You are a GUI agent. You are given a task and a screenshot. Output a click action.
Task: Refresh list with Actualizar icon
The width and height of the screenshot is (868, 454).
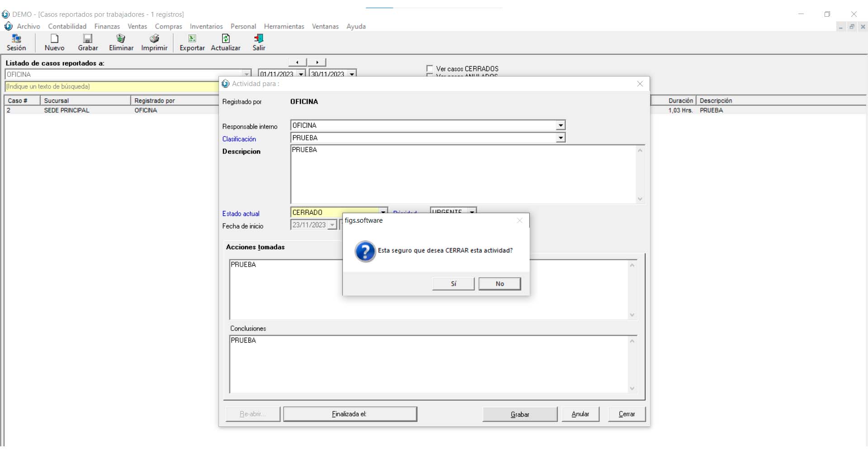(225, 39)
